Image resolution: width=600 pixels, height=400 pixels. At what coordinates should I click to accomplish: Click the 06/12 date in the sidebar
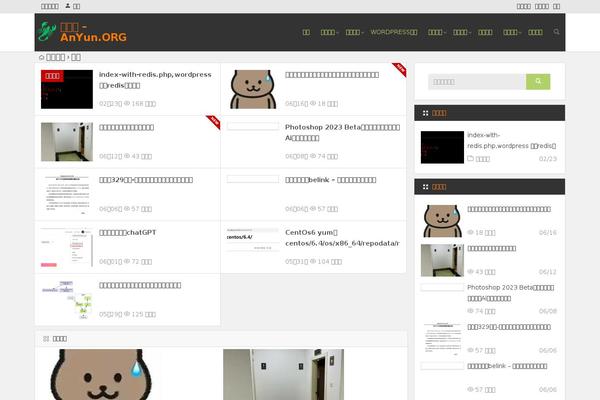click(548, 272)
